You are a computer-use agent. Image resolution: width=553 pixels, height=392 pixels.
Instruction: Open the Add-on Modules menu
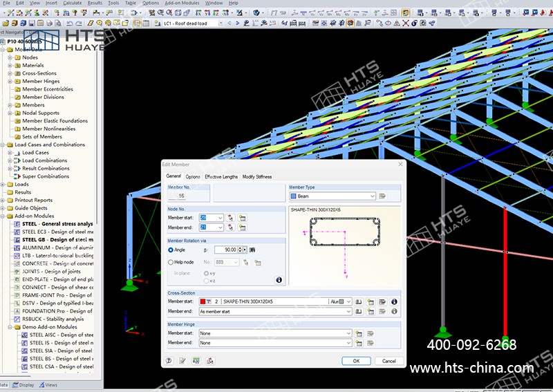[183, 3]
